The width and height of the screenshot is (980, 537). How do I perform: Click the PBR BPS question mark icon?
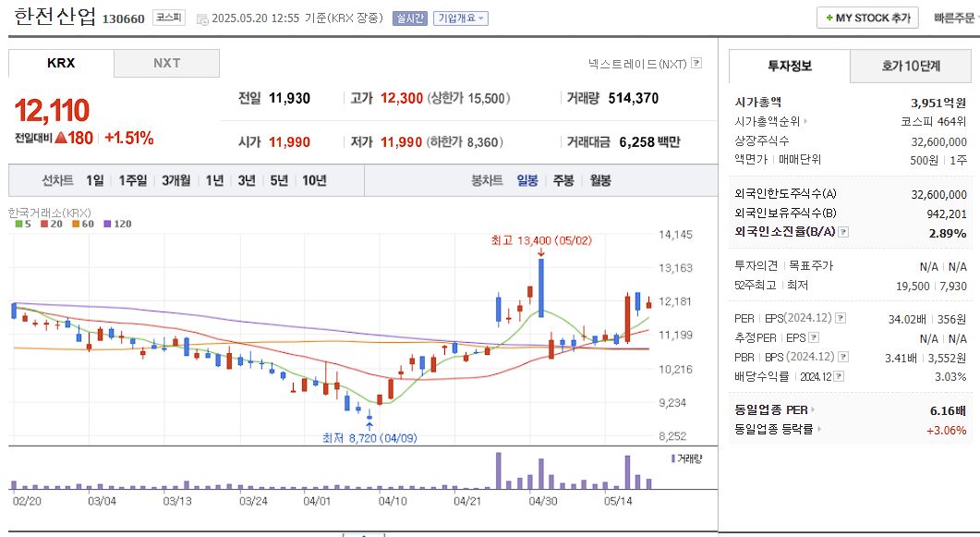click(x=842, y=357)
